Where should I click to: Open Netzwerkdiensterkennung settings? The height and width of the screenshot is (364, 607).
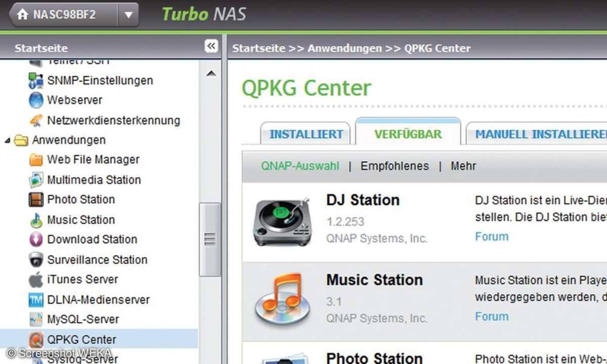pyautogui.click(x=113, y=120)
